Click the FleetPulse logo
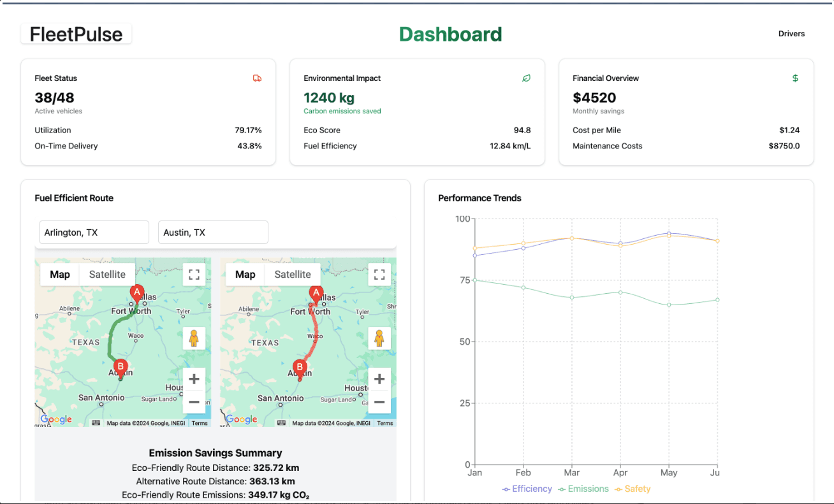 coord(76,34)
